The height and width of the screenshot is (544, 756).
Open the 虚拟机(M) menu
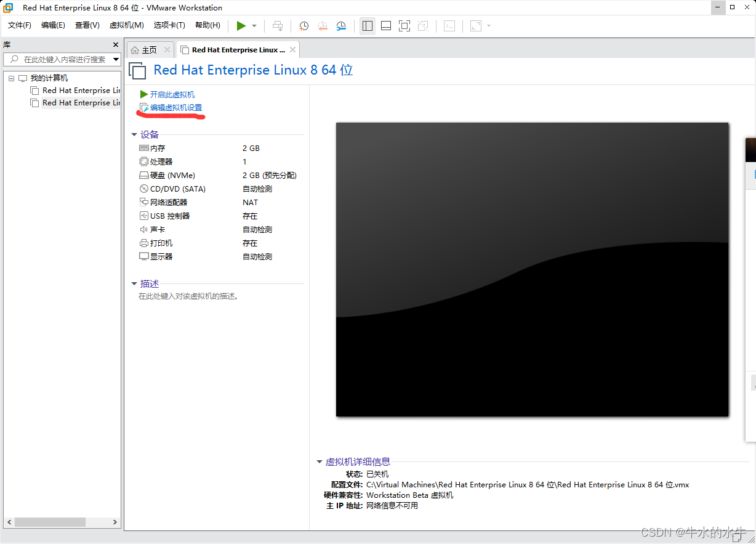[126, 25]
